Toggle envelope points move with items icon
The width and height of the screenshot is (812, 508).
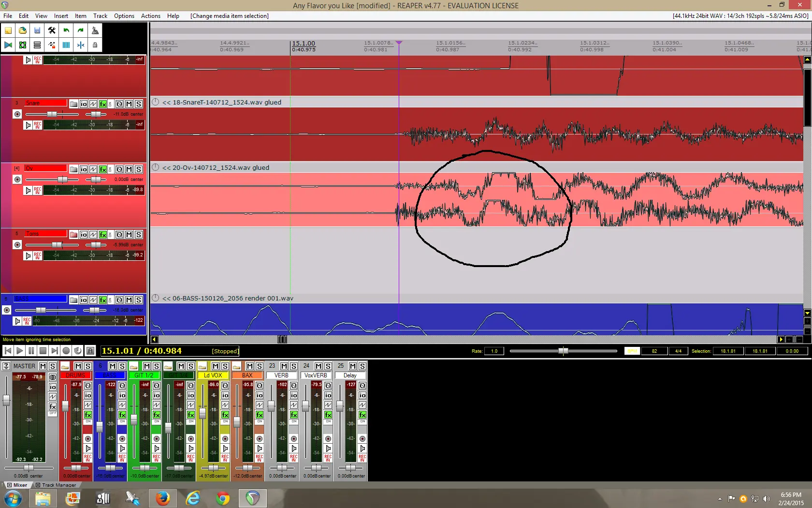pyautogui.click(x=52, y=45)
